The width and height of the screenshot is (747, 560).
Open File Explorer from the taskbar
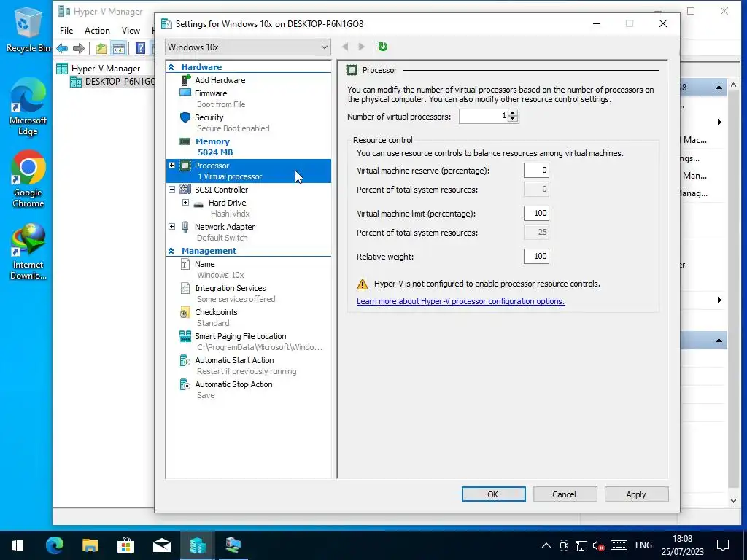90,545
